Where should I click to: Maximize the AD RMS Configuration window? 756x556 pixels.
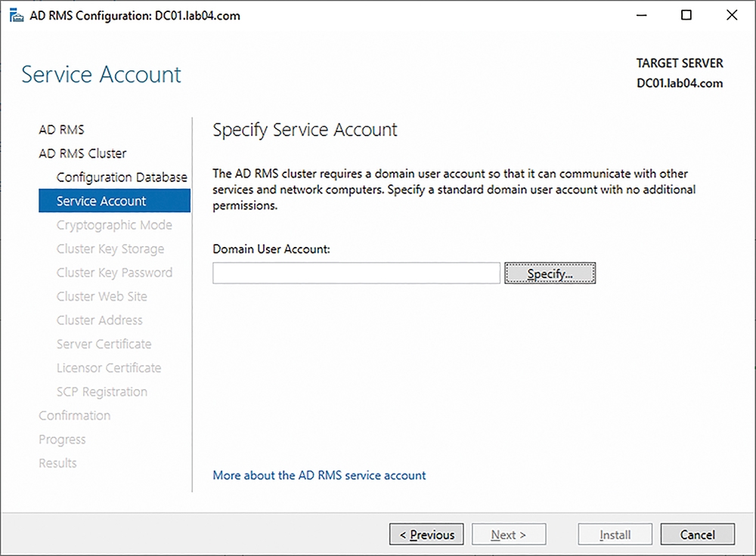[686, 15]
